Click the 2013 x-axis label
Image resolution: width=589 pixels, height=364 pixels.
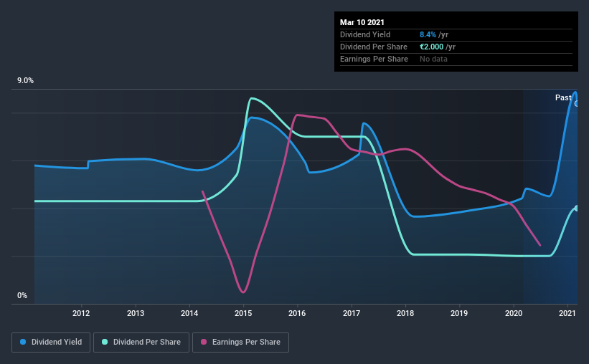point(135,313)
